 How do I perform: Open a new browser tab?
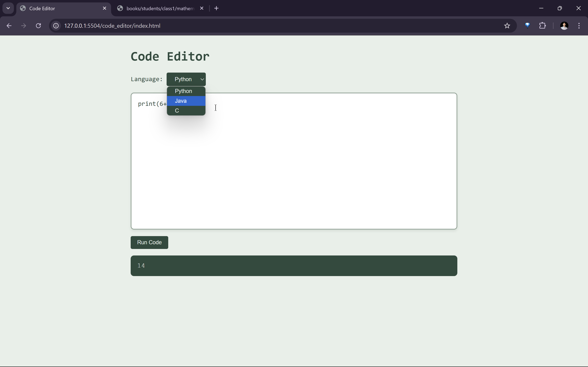pos(216,8)
